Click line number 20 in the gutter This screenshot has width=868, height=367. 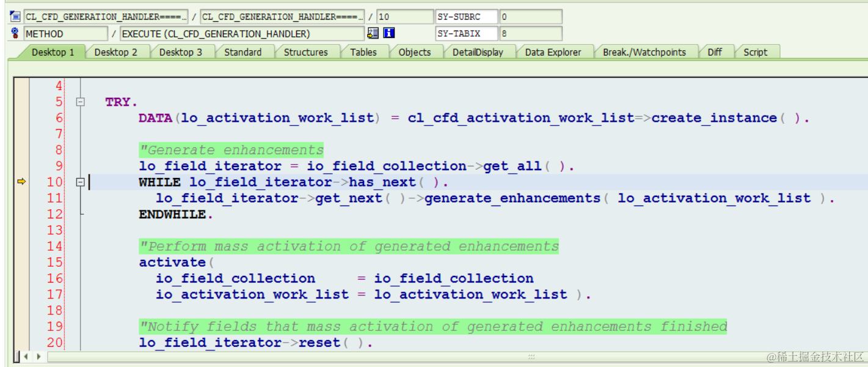click(54, 343)
